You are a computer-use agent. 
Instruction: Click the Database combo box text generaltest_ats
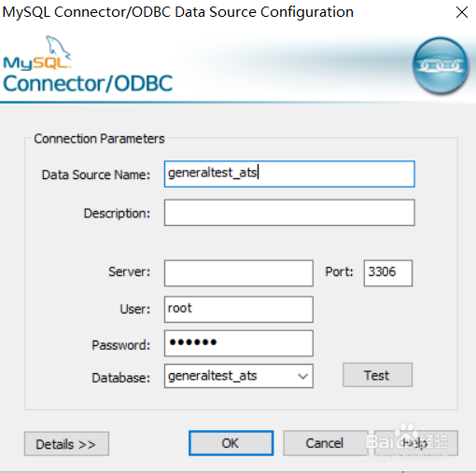(213, 376)
